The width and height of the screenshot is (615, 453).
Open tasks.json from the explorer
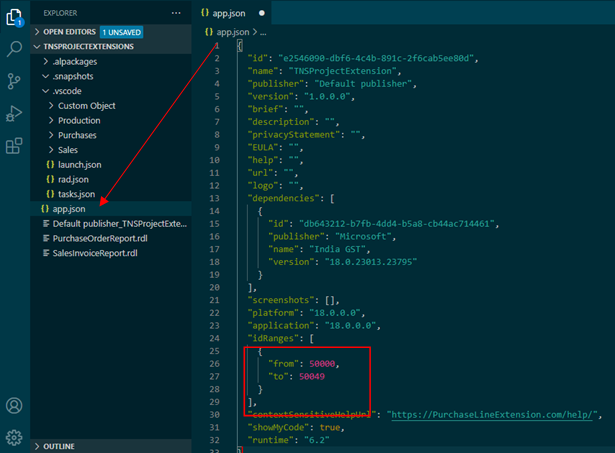coord(76,194)
